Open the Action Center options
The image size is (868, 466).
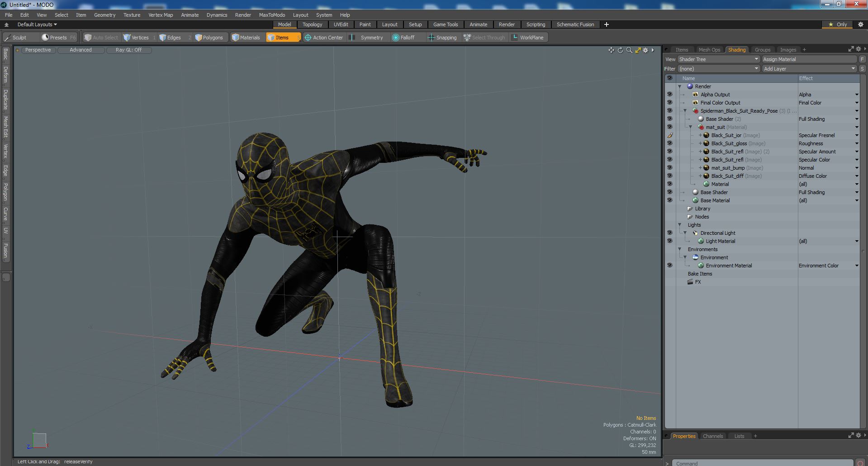click(324, 38)
